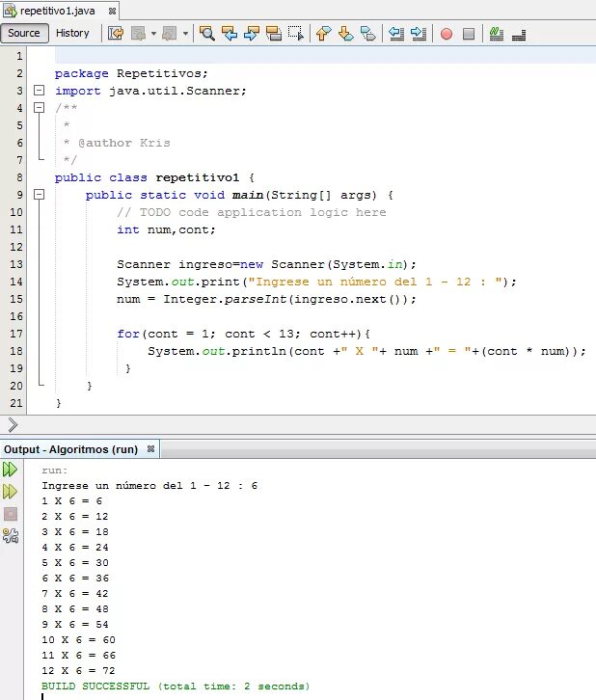Click the 'Scanner ingreso=new Scanner' line

click(x=266, y=264)
